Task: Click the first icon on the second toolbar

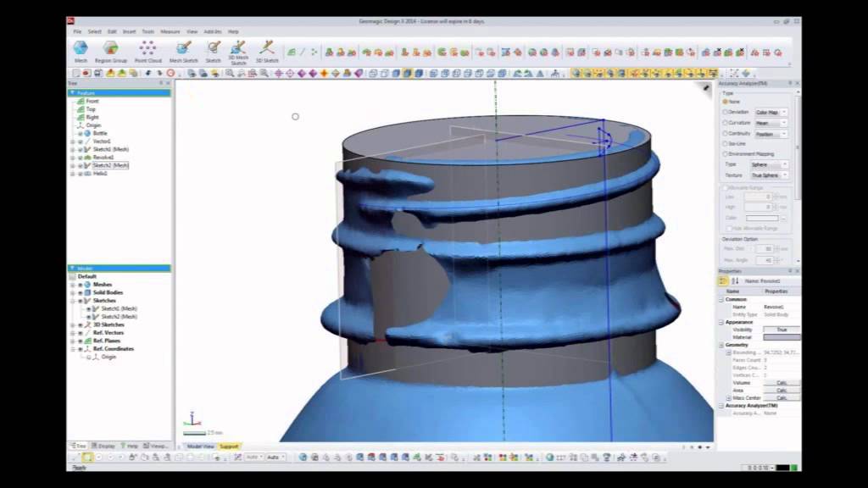Action: [x=75, y=73]
